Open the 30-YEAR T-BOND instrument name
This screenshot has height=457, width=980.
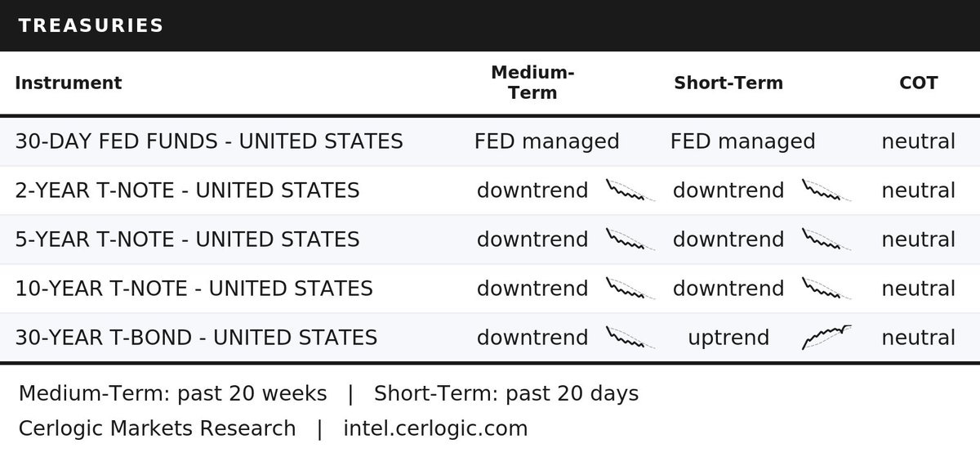[x=196, y=338]
